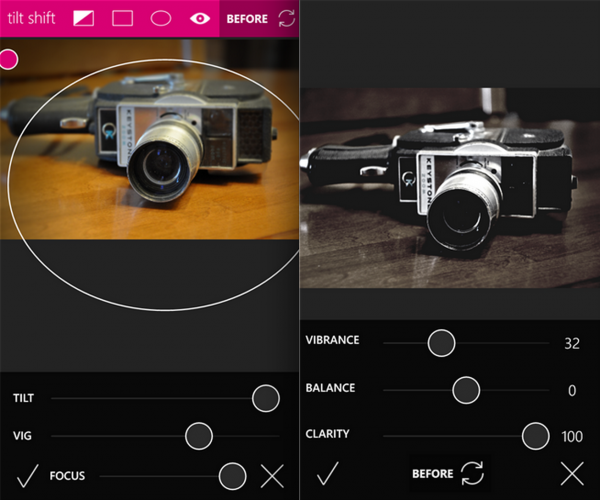Image resolution: width=600 pixels, height=500 pixels.
Task: Cancel tilt shift with the X icon
Action: tap(272, 475)
